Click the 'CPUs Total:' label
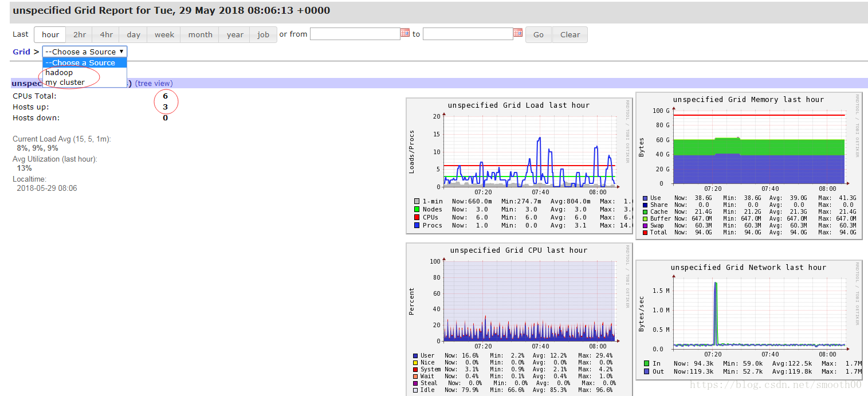 [x=35, y=96]
